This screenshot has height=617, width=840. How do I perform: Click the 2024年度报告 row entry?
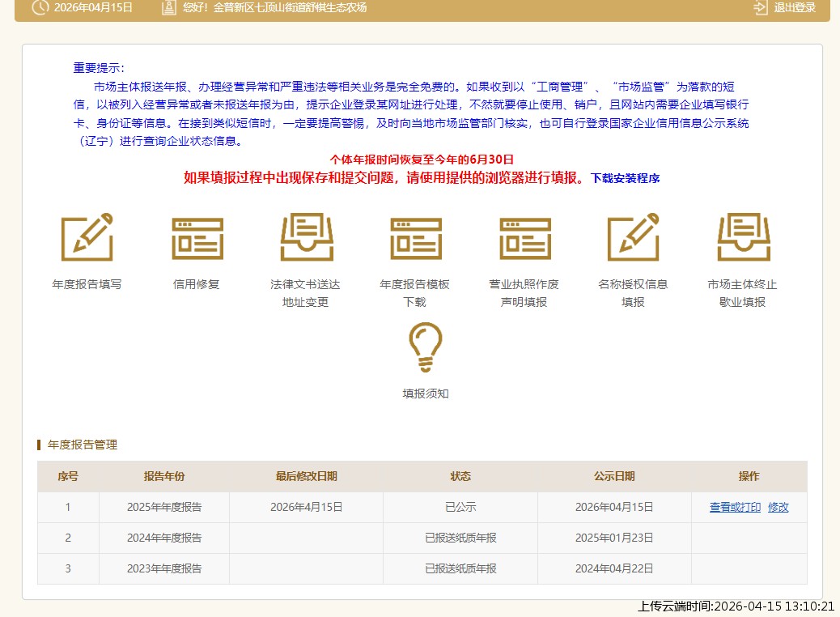click(x=164, y=538)
